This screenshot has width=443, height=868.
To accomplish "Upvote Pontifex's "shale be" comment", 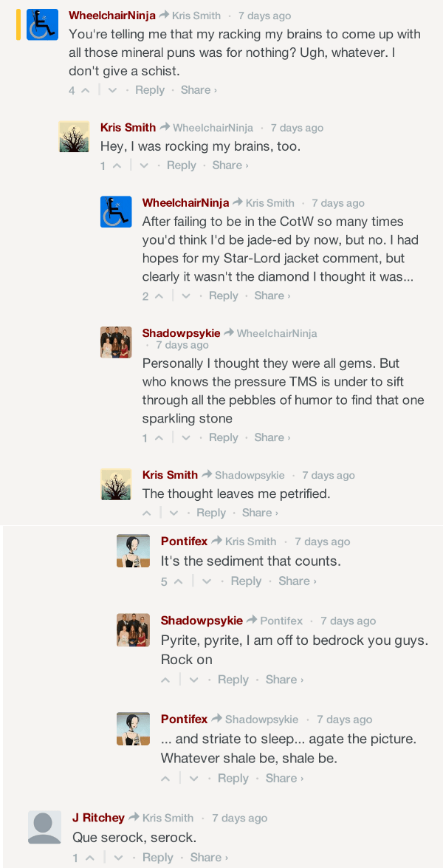I will click(165, 778).
